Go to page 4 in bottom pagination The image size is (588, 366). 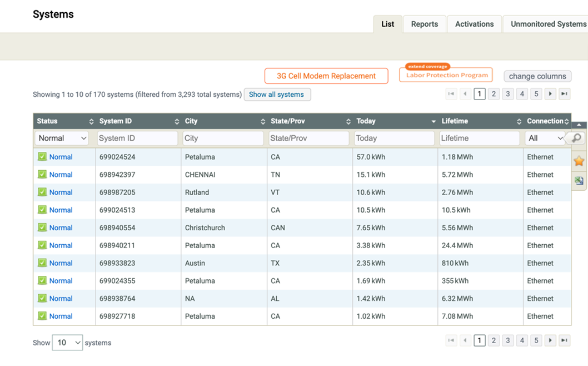point(522,340)
